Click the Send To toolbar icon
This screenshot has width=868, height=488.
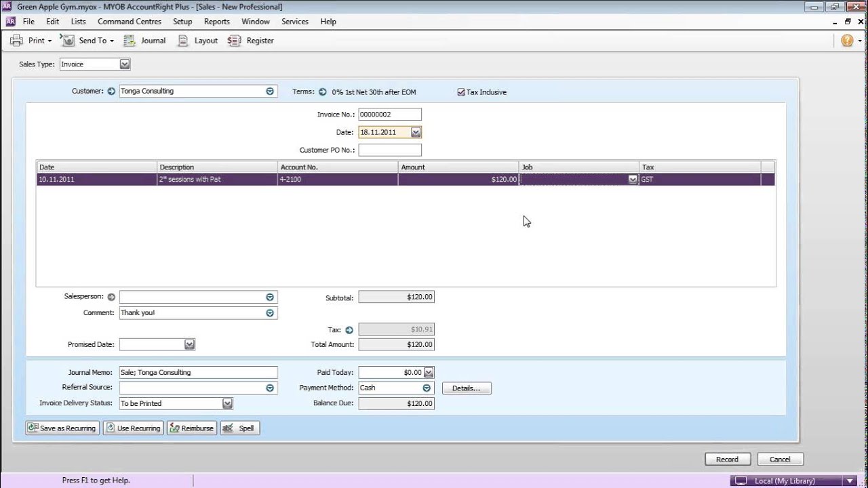click(68, 41)
